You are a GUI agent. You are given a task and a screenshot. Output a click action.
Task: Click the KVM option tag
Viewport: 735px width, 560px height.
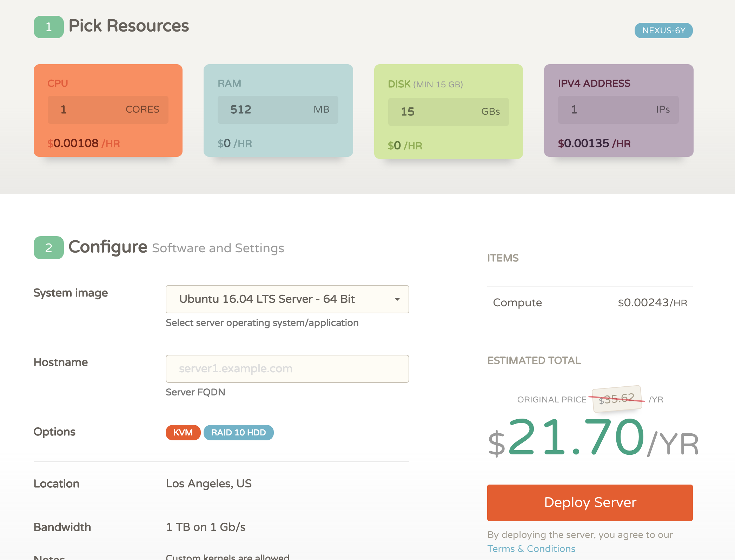[x=183, y=432]
